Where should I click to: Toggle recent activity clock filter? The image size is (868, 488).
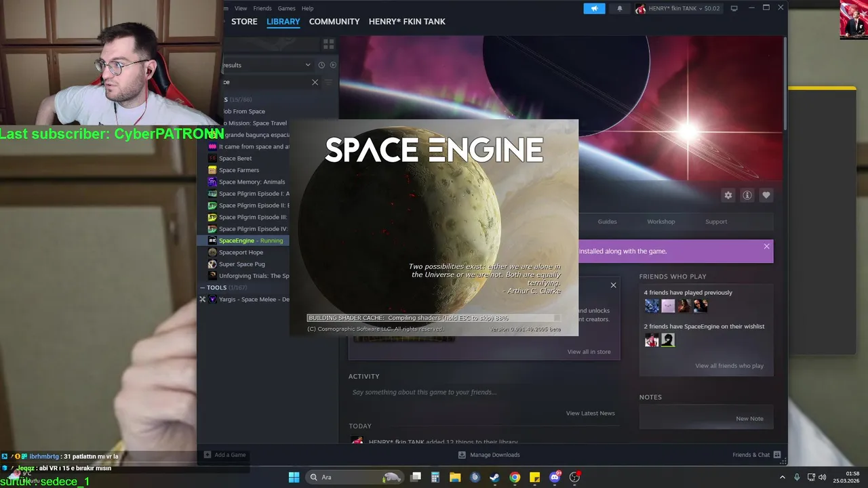pos(321,65)
